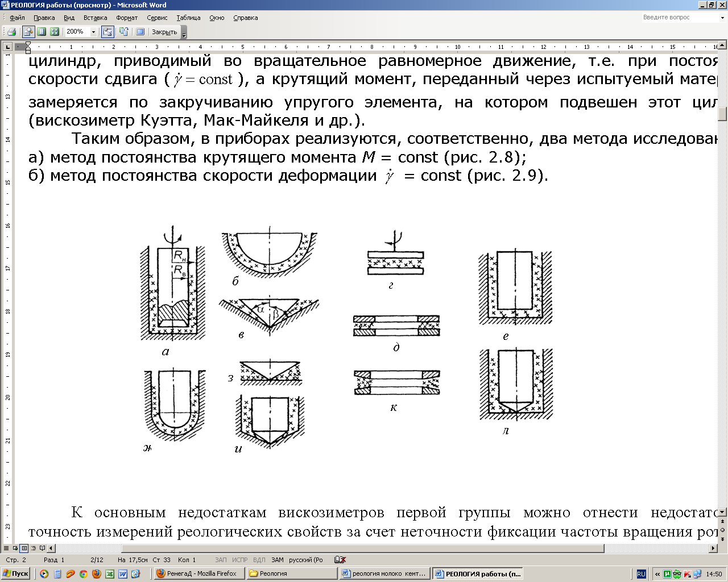Click the tab stop type selector on ruler
The height and width of the screenshot is (582, 728).
[7, 47]
